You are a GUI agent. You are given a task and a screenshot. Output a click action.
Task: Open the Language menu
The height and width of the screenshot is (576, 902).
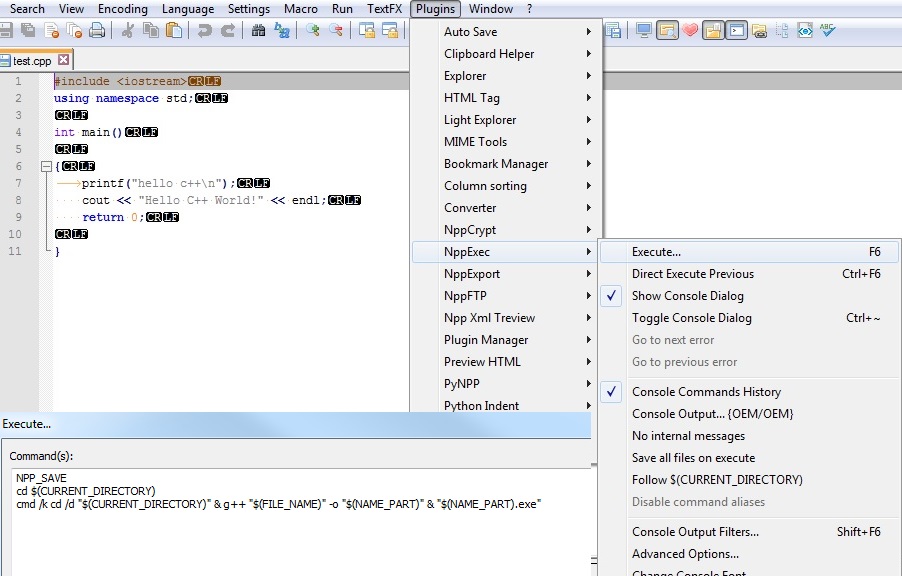tap(188, 9)
